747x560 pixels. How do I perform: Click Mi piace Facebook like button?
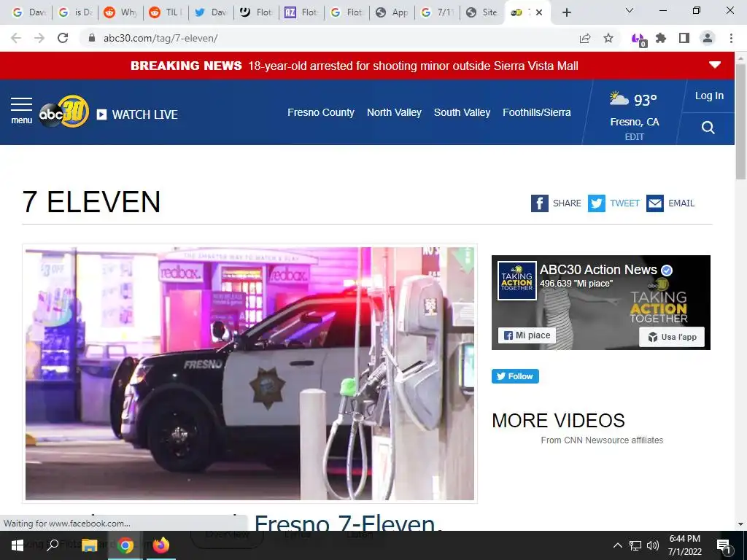pos(527,335)
